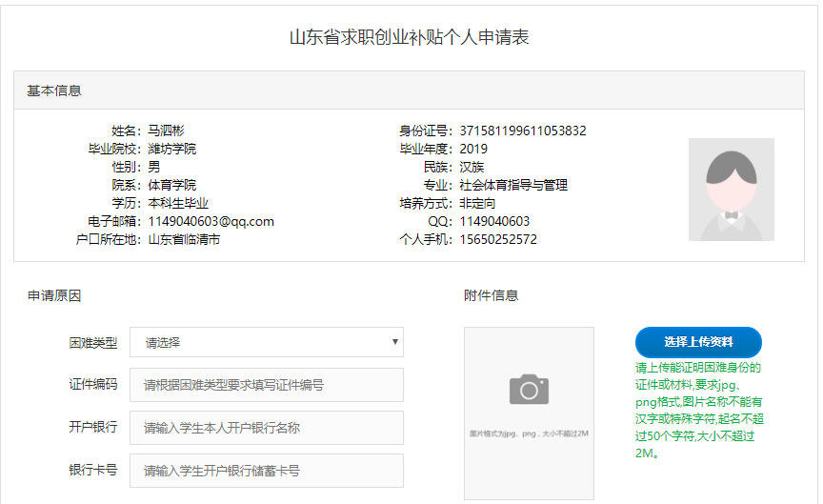Open the 困难类型 dropdown arrow

click(394, 342)
